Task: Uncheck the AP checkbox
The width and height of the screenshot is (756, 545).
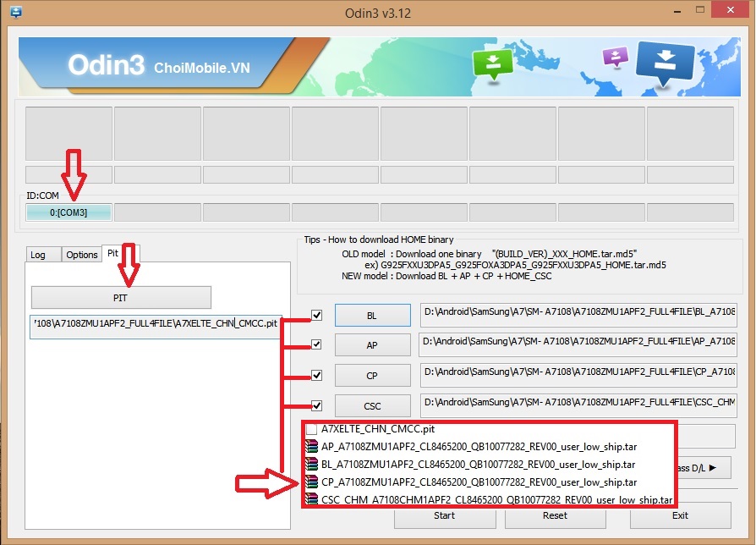Action: 316,344
